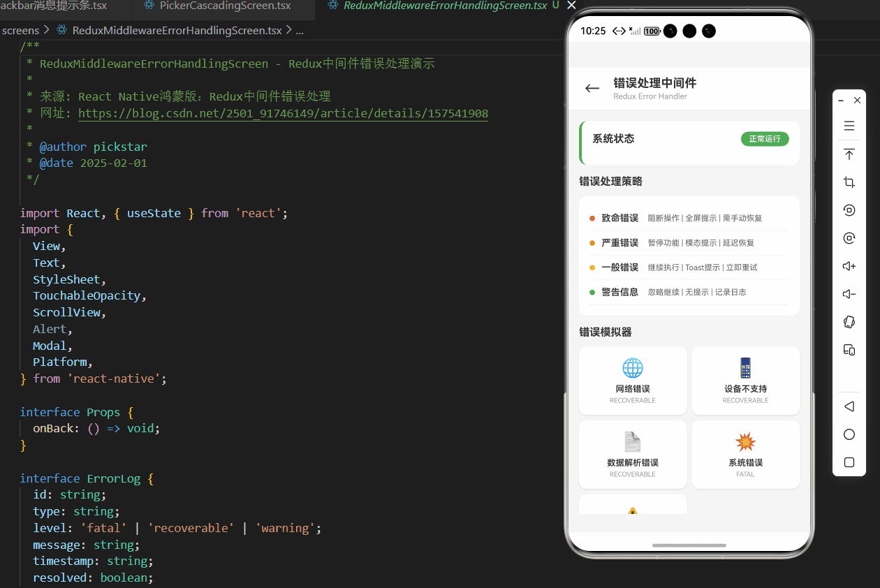The width and height of the screenshot is (880, 588).
Task: Click the phone status bar time 10:25
Action: pyautogui.click(x=593, y=31)
